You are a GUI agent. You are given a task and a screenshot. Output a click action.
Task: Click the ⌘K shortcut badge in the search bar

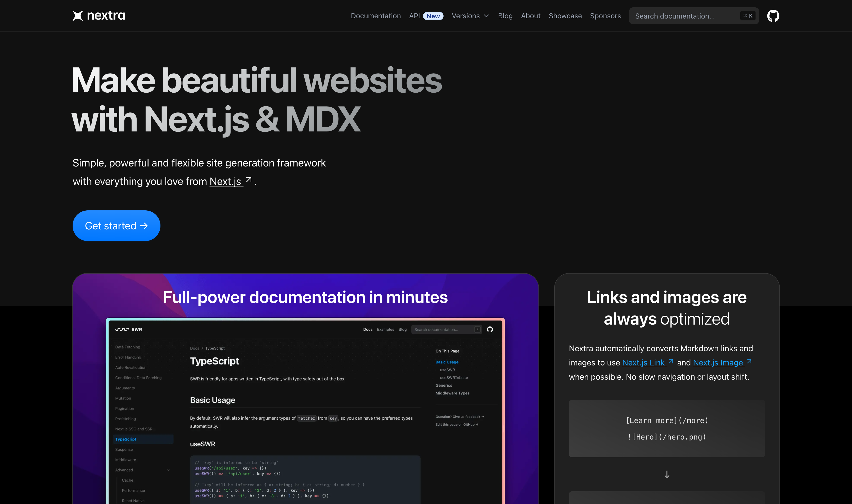pos(747,16)
